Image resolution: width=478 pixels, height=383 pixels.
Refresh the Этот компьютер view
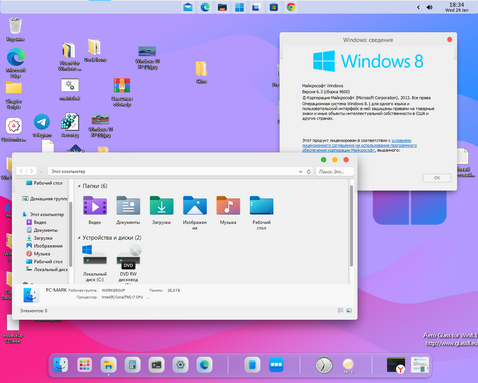click(x=309, y=171)
